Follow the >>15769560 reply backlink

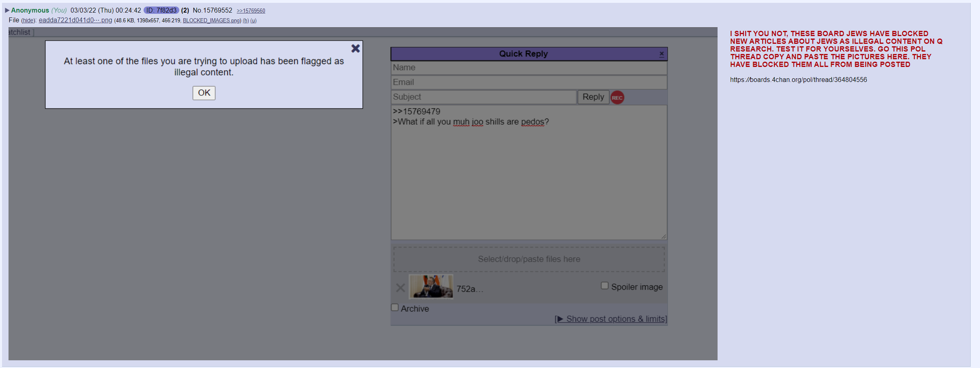click(251, 11)
